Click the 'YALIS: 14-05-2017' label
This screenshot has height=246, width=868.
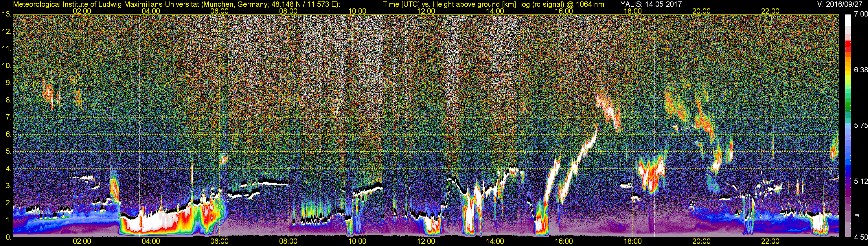pos(651,4)
